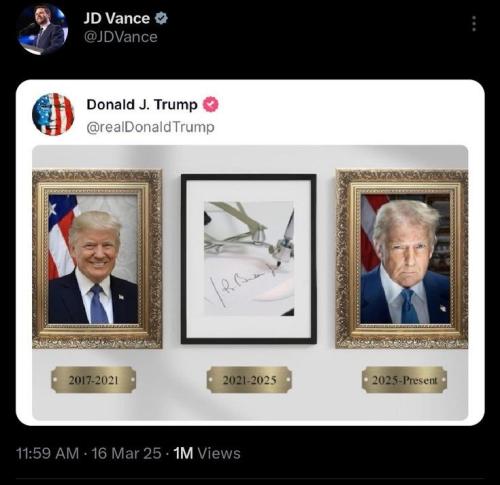Open the three-dot more options menu

(x=474, y=24)
